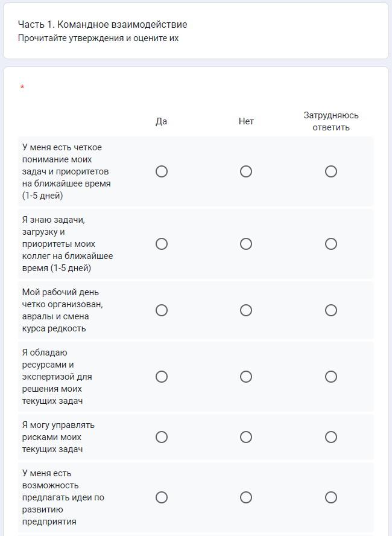Screen dimensions: 392x536
Task: Mark 'Да' for proposing enterprise development ideas
Action: coord(162,497)
